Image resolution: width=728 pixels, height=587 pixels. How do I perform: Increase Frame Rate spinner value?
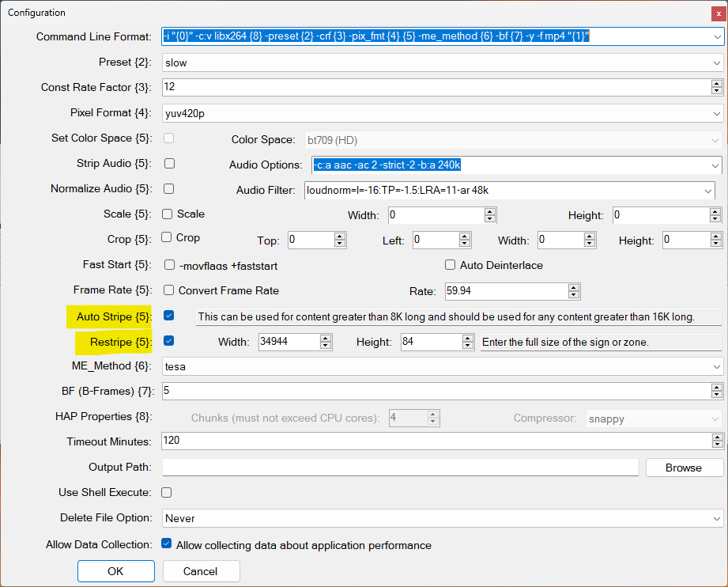coord(574,287)
